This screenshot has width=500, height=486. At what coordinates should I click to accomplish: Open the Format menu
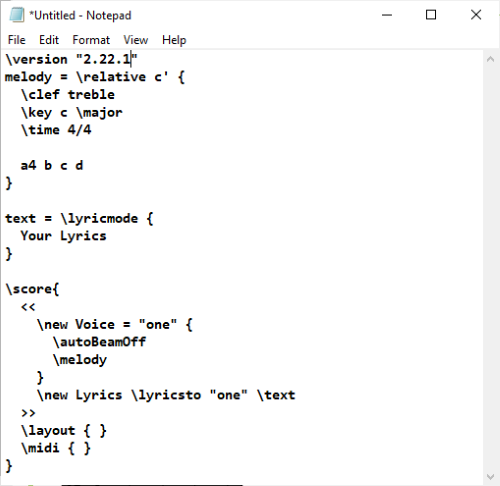pyautogui.click(x=91, y=40)
